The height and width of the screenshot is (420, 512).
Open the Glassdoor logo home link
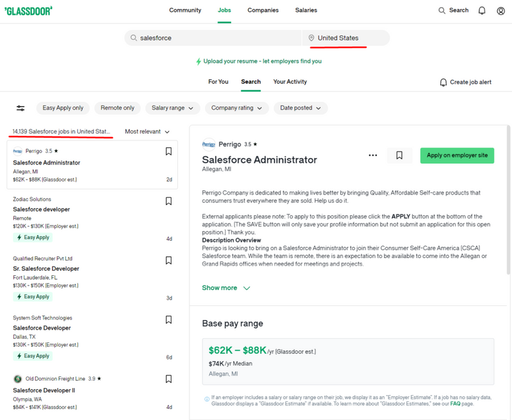(x=28, y=11)
